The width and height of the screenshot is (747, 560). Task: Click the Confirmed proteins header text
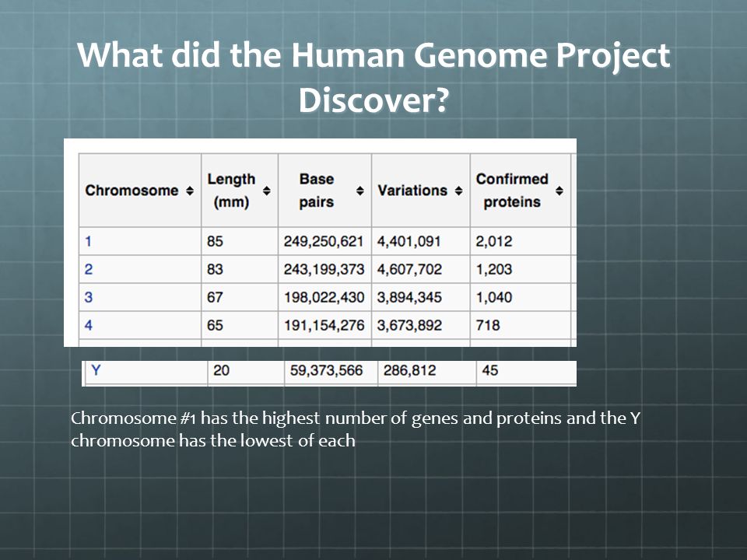click(x=512, y=191)
